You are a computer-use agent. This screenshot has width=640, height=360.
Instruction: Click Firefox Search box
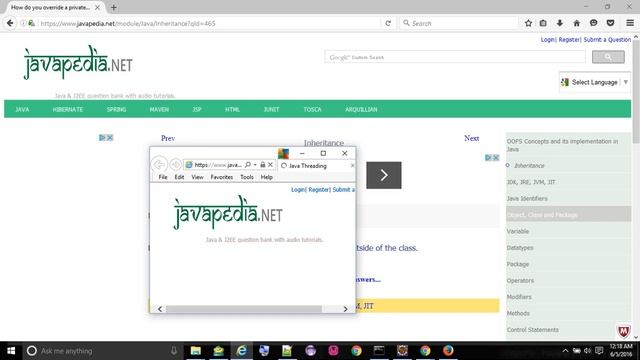459,23
